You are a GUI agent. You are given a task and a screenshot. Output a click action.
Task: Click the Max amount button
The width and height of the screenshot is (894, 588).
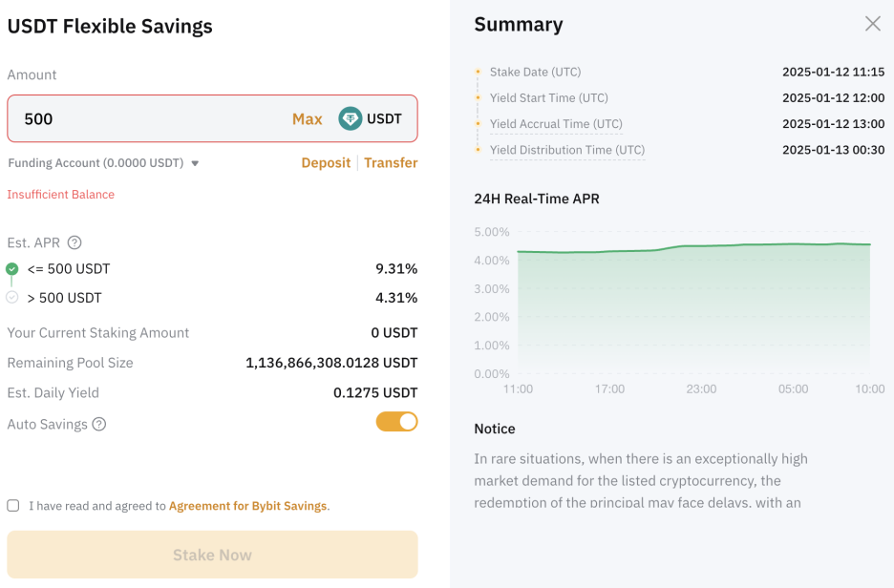308,118
